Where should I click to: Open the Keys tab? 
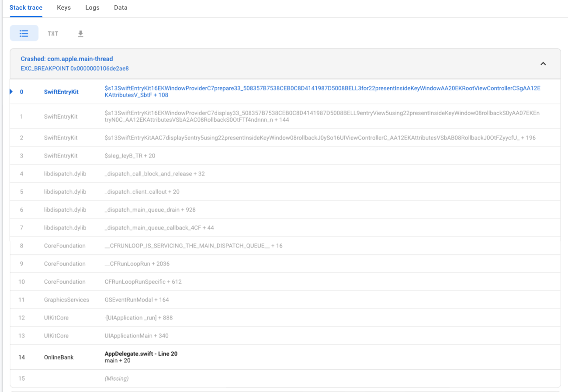pos(64,8)
